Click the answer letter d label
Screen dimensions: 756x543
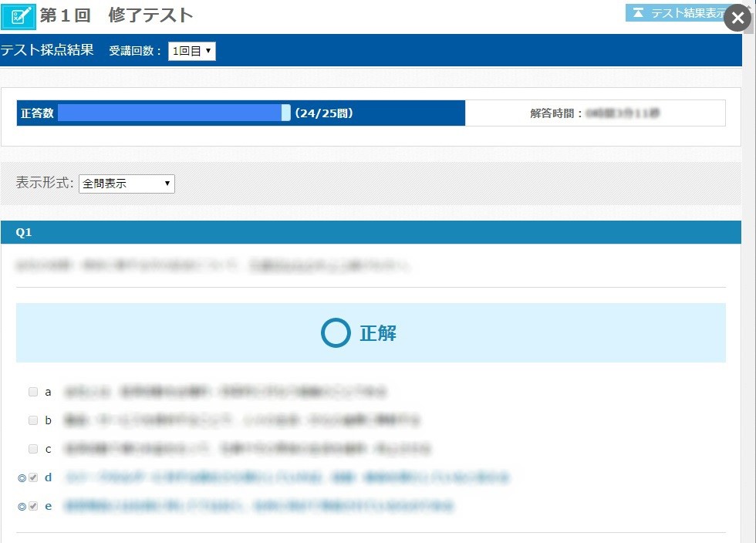click(x=48, y=477)
